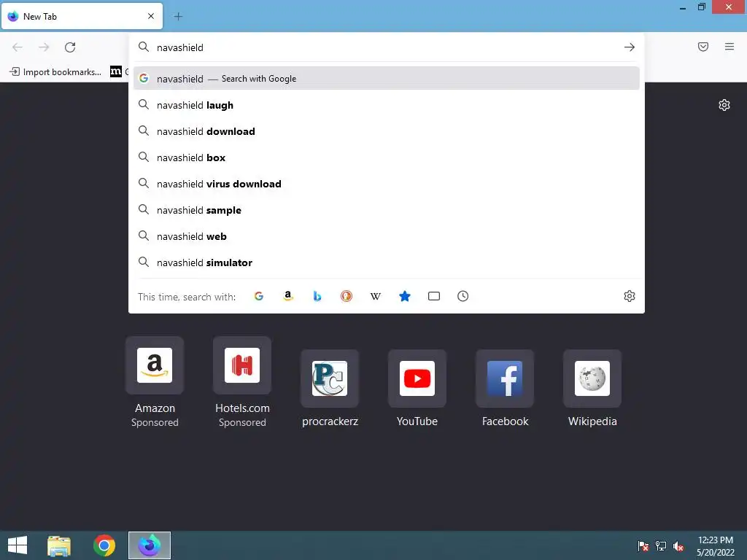Click Import bookmarks in bookmarks toolbar

click(55, 72)
